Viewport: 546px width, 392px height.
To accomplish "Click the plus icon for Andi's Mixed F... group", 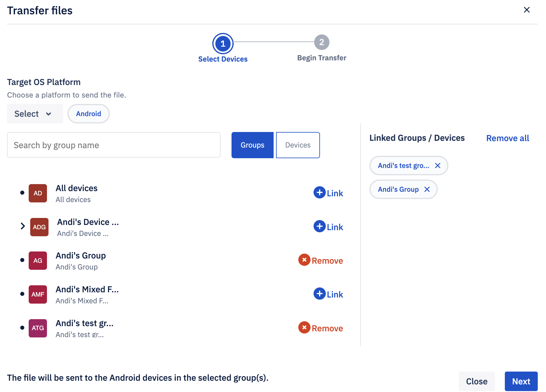I will coord(319,294).
